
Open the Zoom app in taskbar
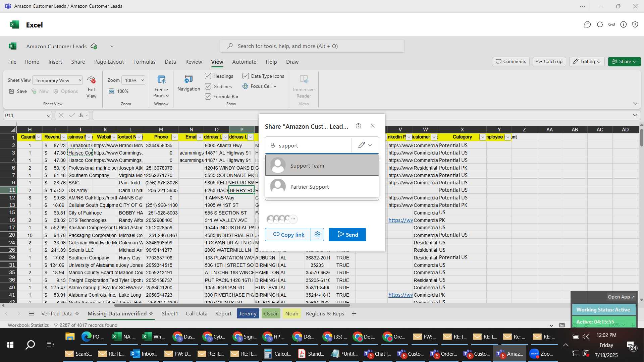(x=541, y=354)
